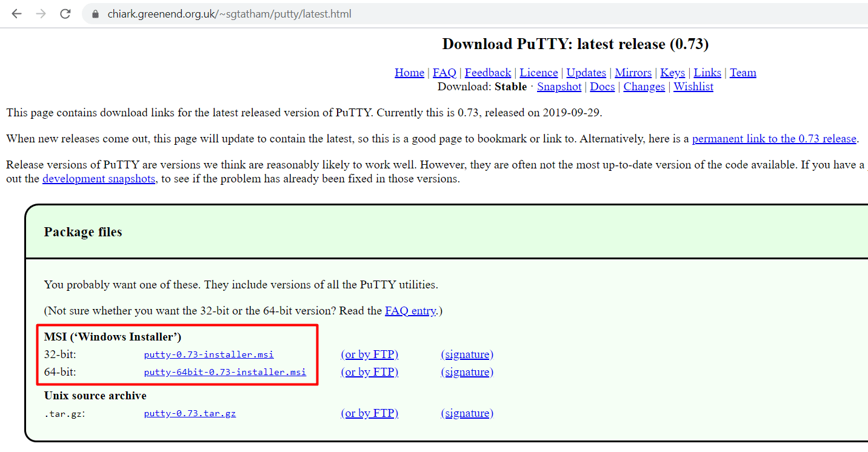Open permanent link to 0.73 release
Screen dimensions: 868x452
773,139
